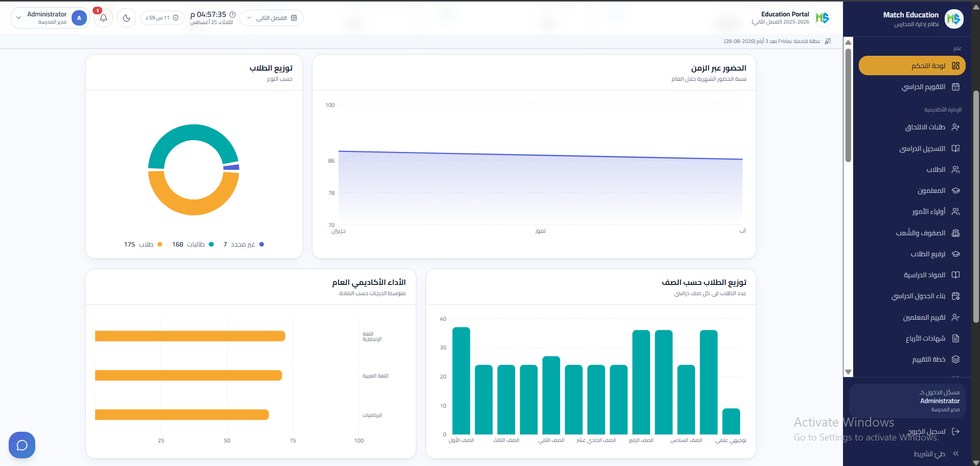Click the blue 'A' user avatar

(79, 18)
